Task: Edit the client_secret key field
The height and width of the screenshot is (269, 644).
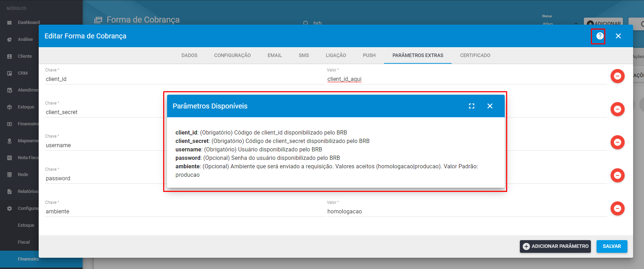Action: coord(105,112)
